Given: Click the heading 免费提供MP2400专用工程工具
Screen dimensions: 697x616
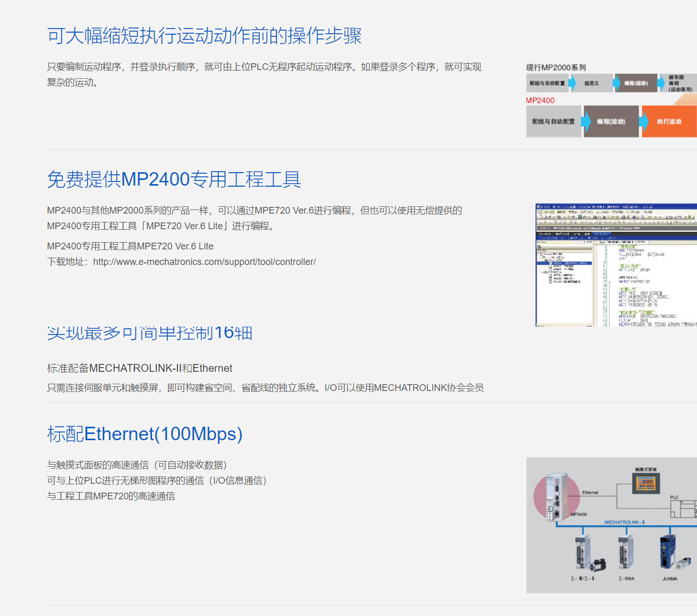Looking at the screenshot, I should coord(174,179).
